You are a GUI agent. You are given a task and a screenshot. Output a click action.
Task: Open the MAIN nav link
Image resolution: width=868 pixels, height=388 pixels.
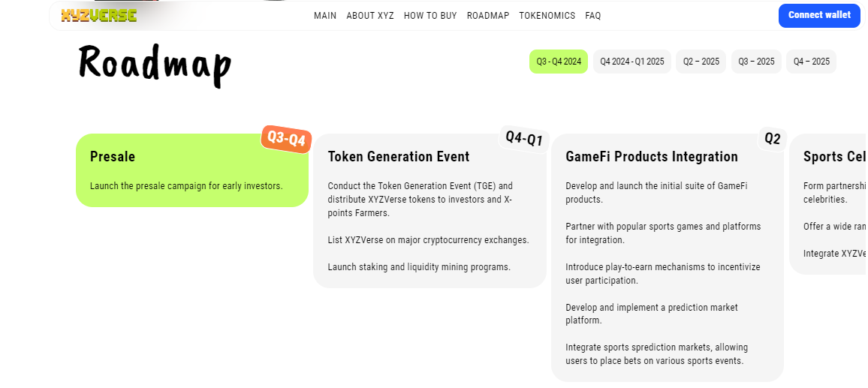click(x=325, y=16)
